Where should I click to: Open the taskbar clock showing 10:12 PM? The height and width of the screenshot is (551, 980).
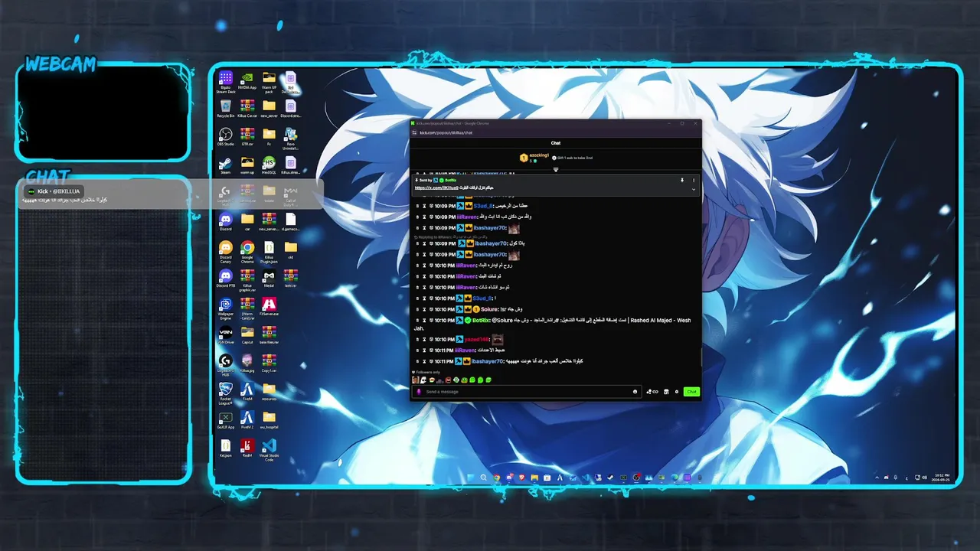click(939, 478)
